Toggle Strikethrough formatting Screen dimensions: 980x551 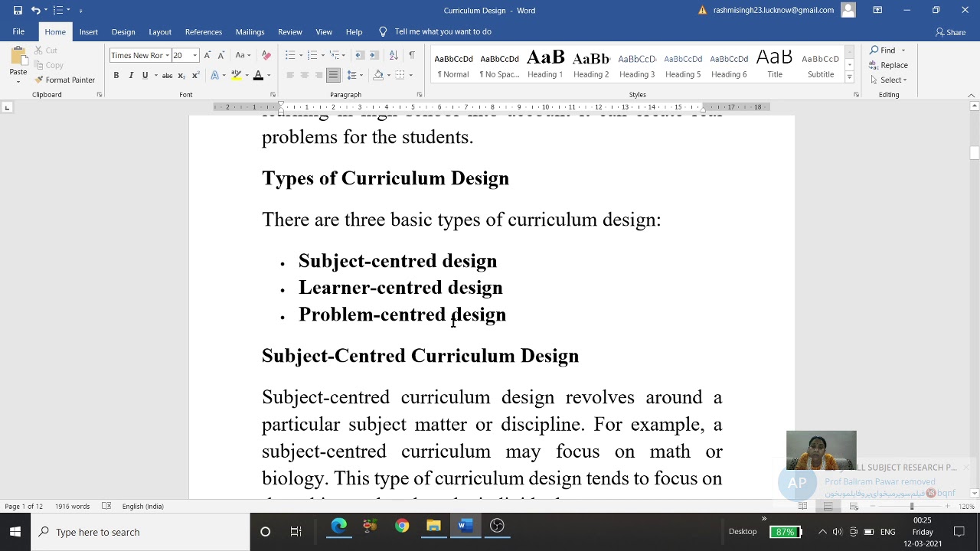pyautogui.click(x=167, y=75)
